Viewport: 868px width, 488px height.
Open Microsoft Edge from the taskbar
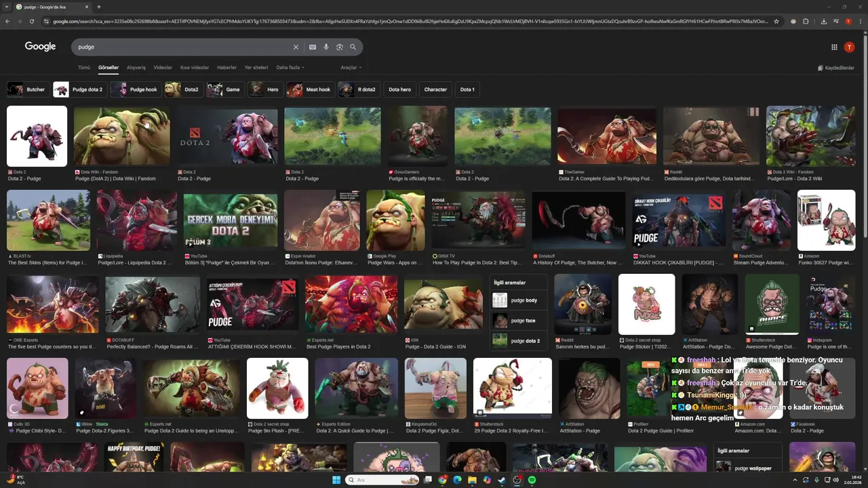coord(457,480)
